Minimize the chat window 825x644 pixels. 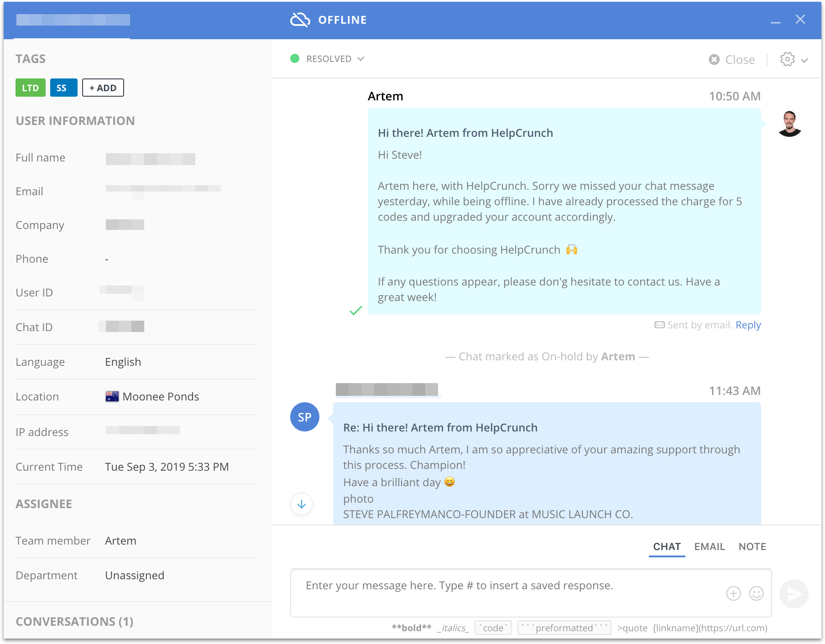(x=776, y=22)
